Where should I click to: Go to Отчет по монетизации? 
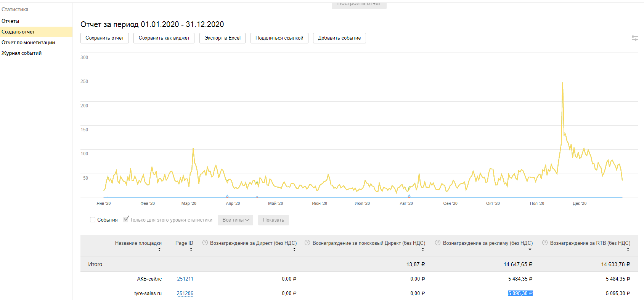(28, 43)
